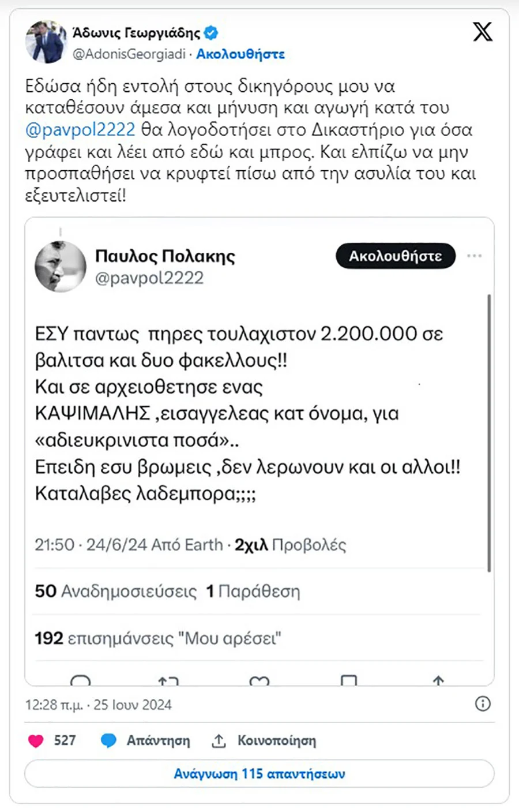Open Παυλος Πολακης's profile avatar
This screenshot has height=812, width=519.
60,266
